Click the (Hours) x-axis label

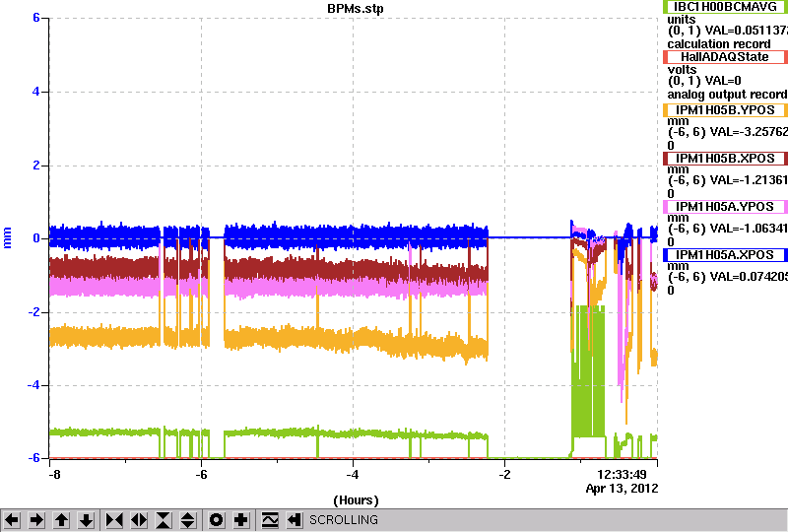point(356,500)
